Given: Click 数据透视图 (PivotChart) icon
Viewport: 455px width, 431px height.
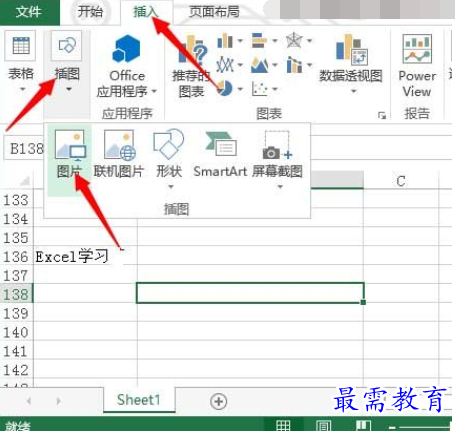Looking at the screenshot, I should click(x=351, y=49).
